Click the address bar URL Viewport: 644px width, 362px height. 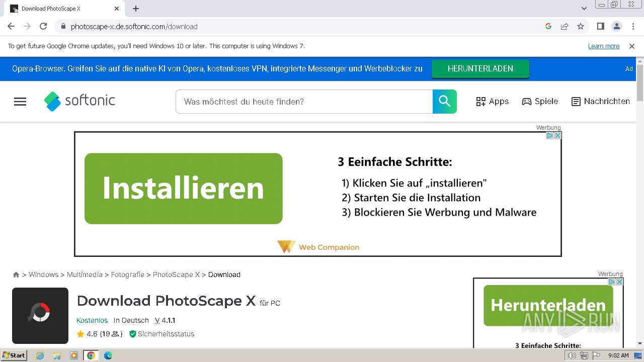pos(134,27)
